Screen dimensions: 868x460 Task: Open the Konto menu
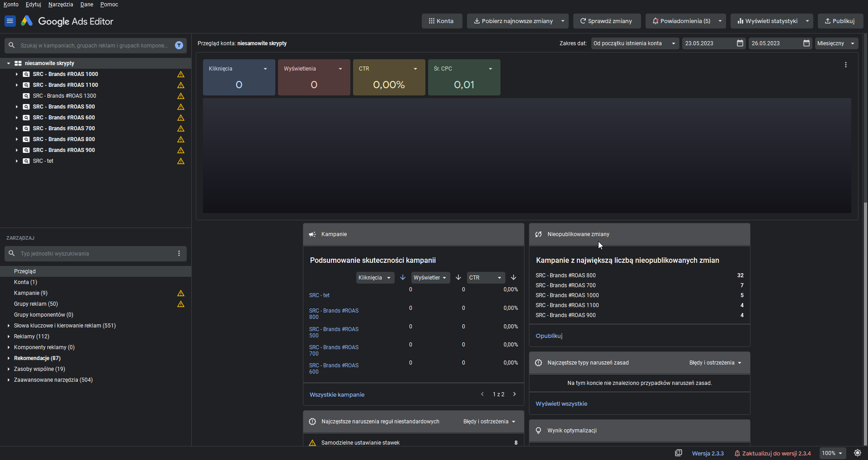pyautogui.click(x=11, y=5)
